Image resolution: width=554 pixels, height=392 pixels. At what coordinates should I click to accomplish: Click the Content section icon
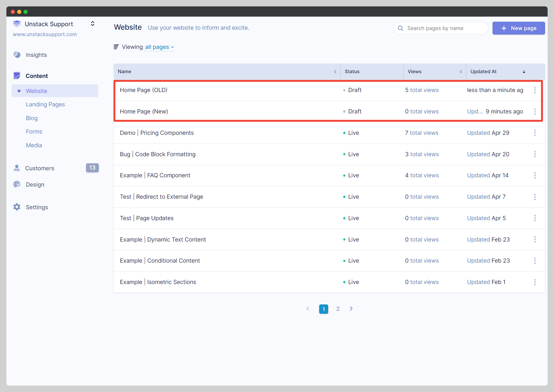[17, 76]
